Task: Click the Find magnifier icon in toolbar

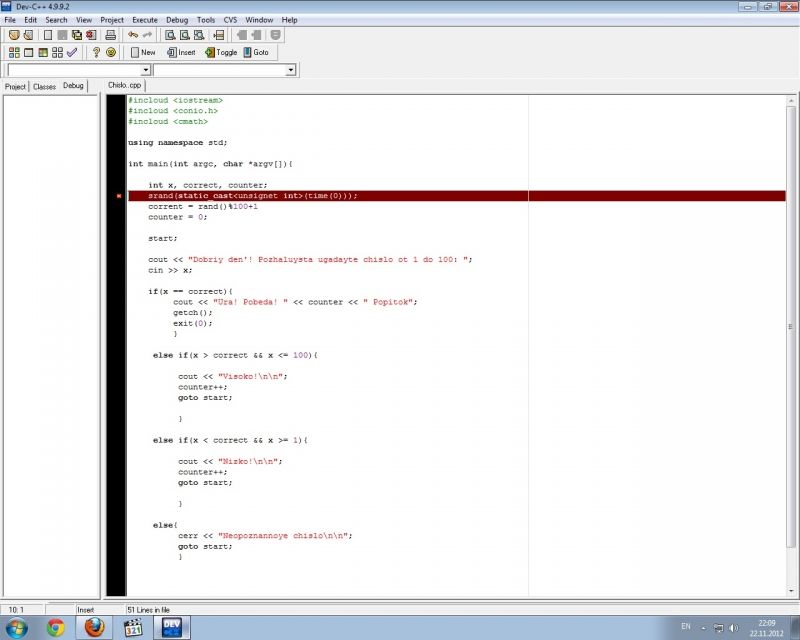Action: tap(170, 35)
